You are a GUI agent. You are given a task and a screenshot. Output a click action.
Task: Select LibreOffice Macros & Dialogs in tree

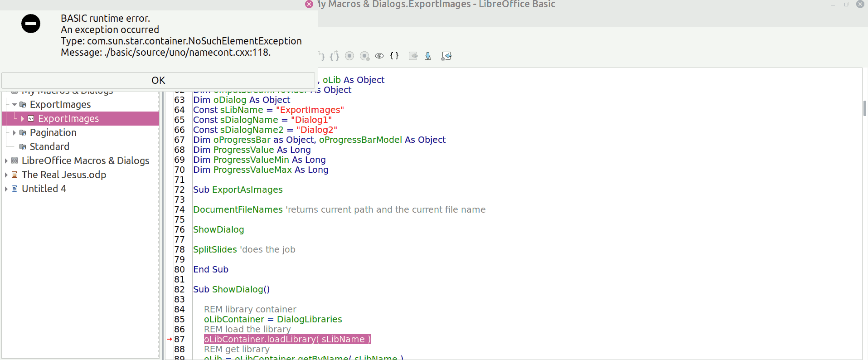click(x=85, y=161)
